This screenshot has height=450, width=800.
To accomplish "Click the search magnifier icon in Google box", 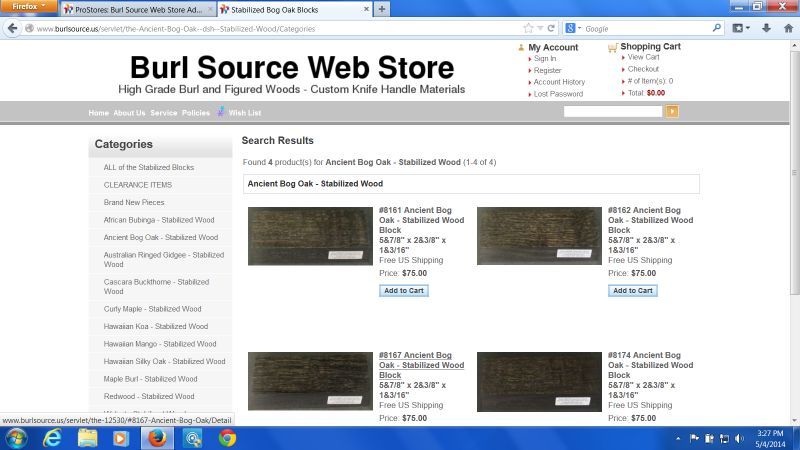I will [716, 28].
